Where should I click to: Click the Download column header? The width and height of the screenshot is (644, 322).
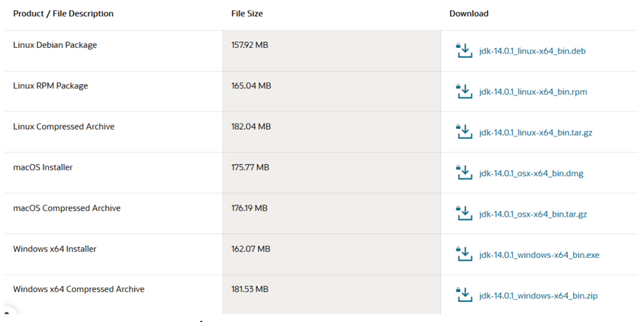469,14
